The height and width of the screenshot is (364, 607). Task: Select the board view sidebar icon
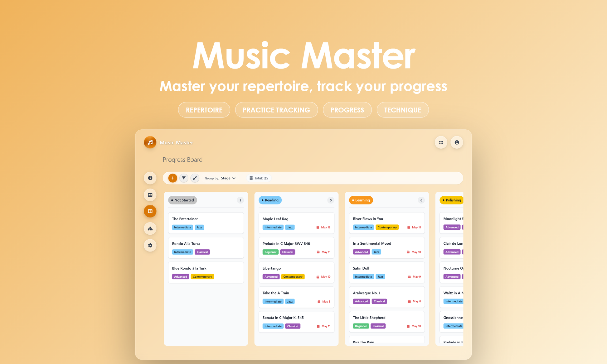[x=150, y=211]
